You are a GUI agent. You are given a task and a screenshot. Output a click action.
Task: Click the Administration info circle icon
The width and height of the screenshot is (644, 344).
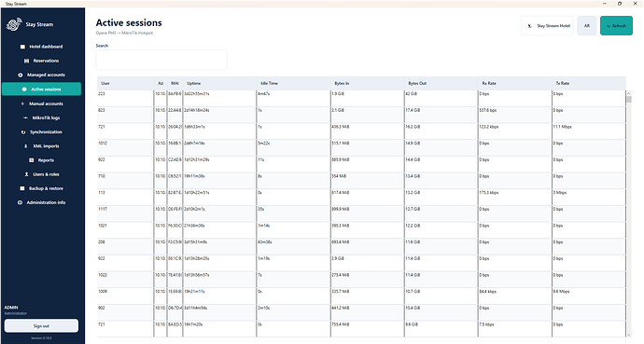click(x=20, y=202)
